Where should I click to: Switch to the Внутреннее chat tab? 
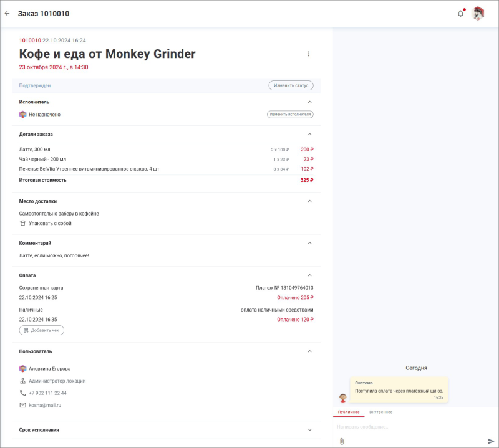point(381,412)
